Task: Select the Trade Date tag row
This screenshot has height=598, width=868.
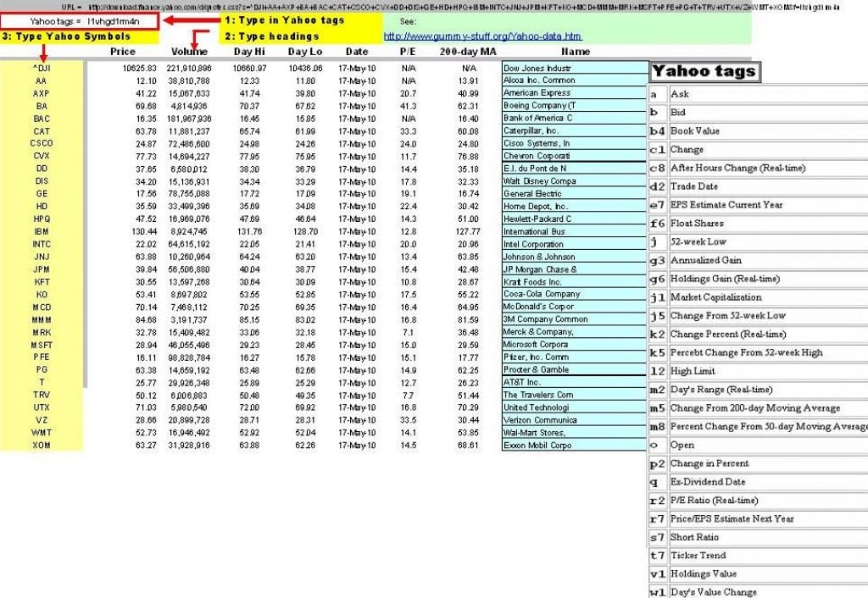Action: (x=759, y=186)
